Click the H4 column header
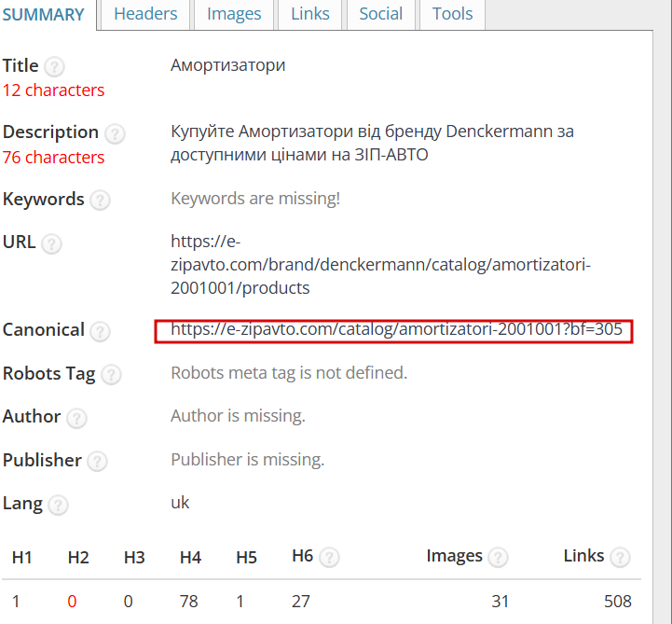672x624 pixels. pyautogui.click(x=191, y=558)
